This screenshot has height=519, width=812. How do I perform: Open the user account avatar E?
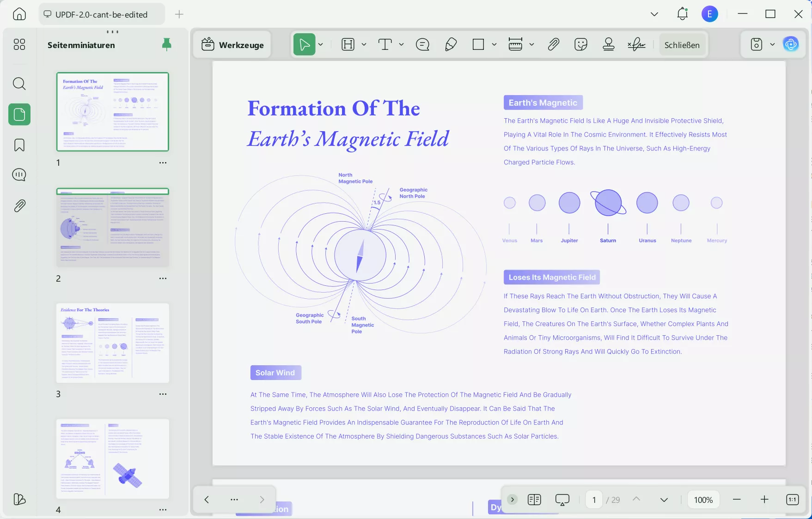point(710,14)
